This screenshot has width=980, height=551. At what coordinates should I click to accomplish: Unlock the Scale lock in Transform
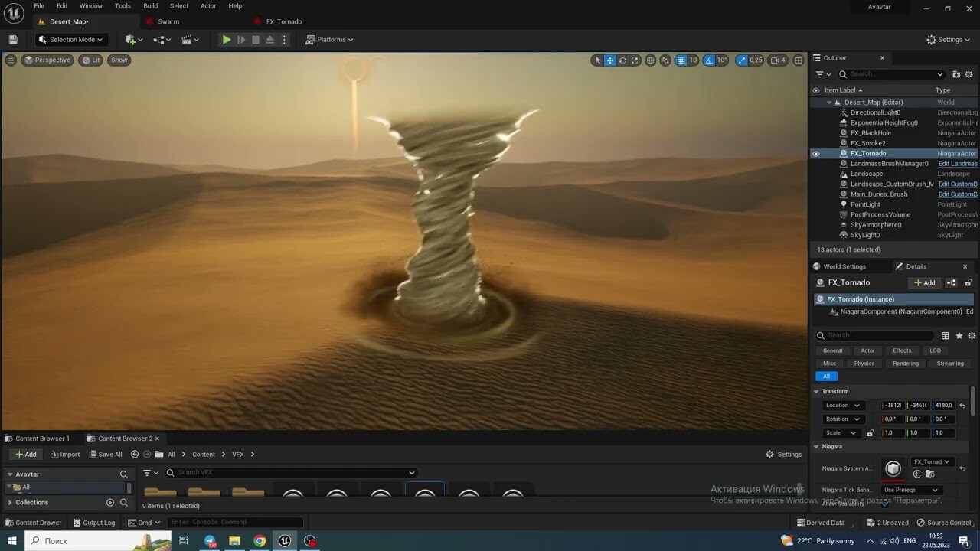tap(870, 432)
